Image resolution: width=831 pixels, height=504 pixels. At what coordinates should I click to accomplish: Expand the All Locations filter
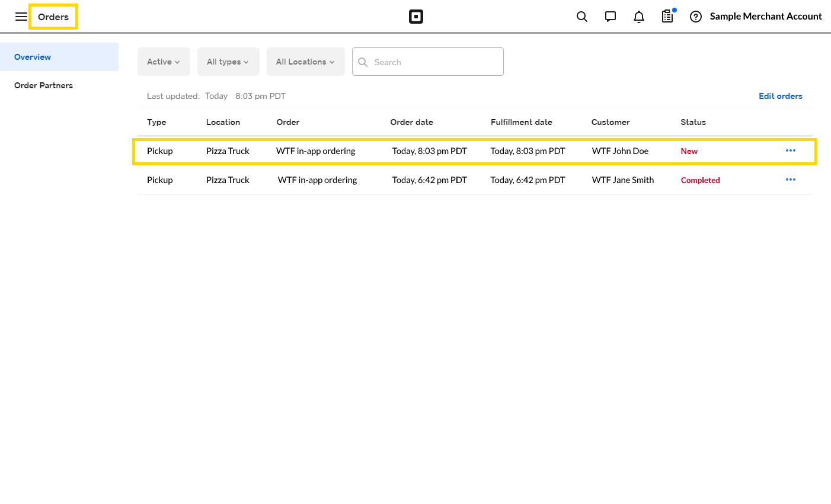[x=306, y=62]
